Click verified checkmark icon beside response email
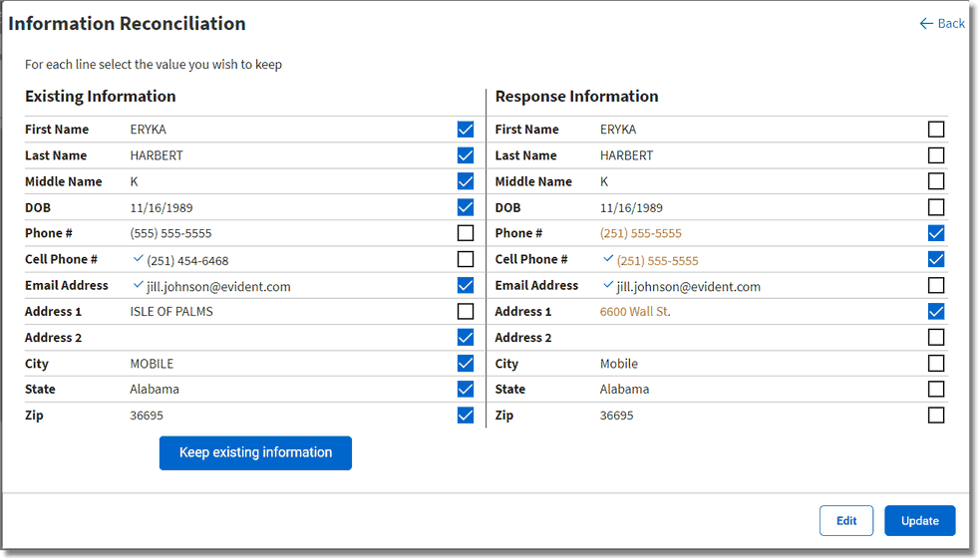The height and width of the screenshot is (560, 979). [x=608, y=285]
